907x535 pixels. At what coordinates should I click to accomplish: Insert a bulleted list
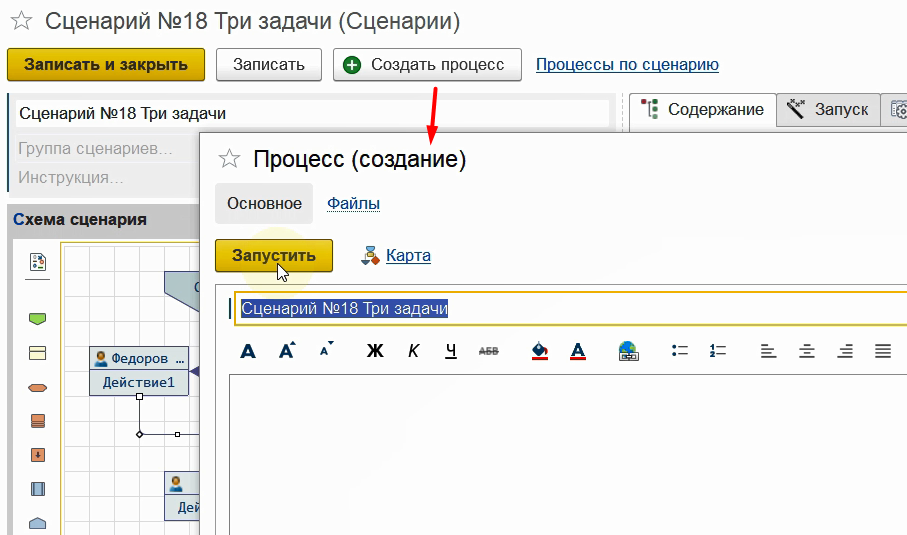click(x=680, y=351)
